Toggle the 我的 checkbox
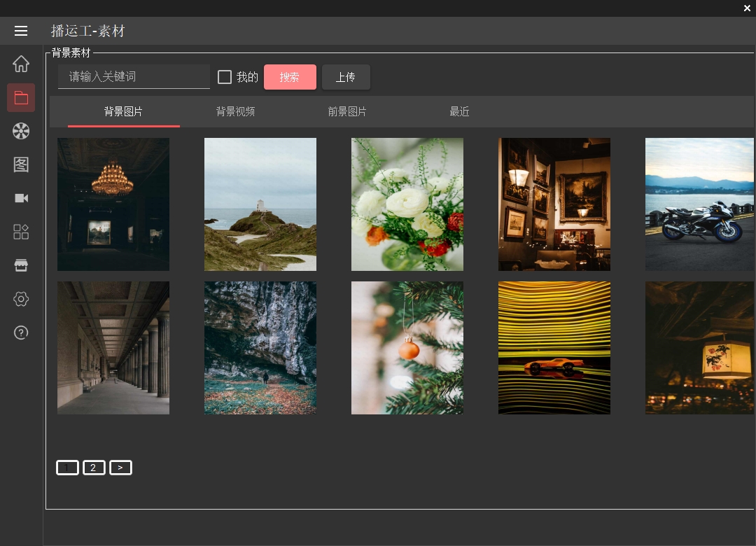Screen dimensions: 756x546 225,77
